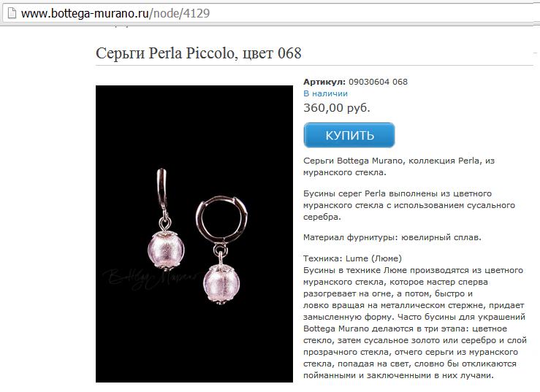Click the bold Артикул label
This screenshot has width=540, height=392.
coord(324,82)
